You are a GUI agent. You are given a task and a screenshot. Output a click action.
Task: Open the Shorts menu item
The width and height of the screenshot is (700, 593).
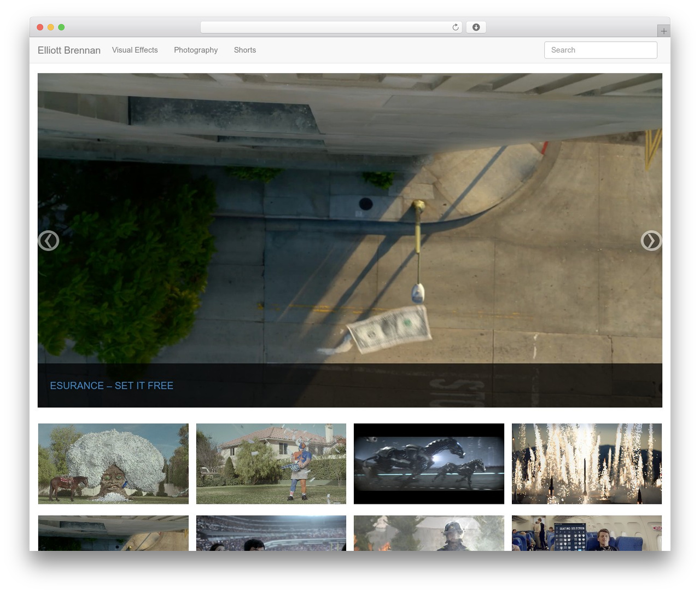tap(245, 50)
